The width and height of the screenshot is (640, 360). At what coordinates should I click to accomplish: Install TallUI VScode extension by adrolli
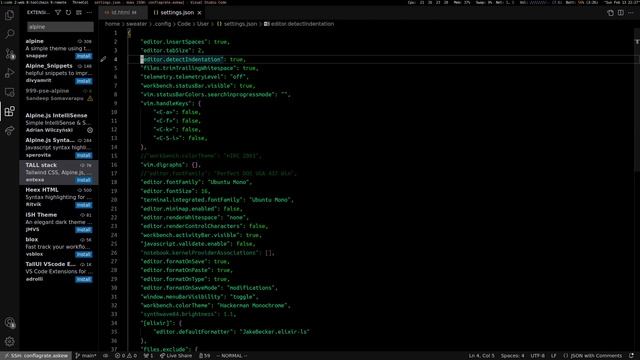tap(83, 279)
